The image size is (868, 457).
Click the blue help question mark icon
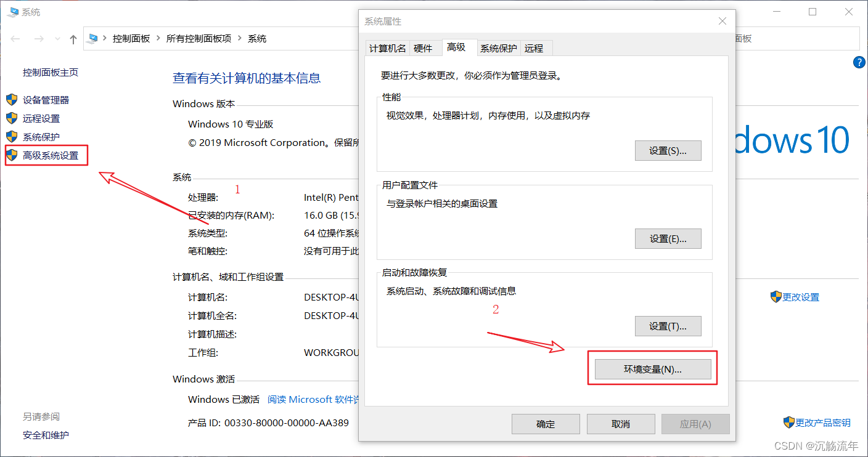(859, 62)
